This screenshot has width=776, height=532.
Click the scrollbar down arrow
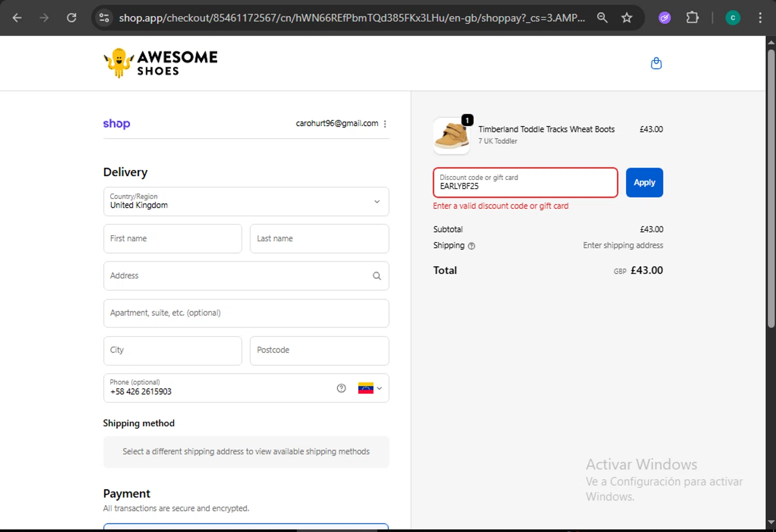point(771,522)
